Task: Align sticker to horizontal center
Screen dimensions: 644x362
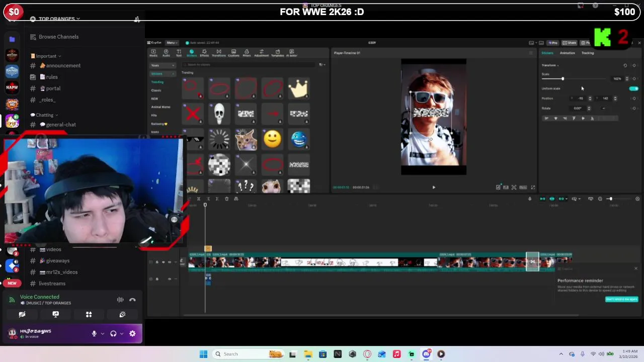Action: pos(555,119)
